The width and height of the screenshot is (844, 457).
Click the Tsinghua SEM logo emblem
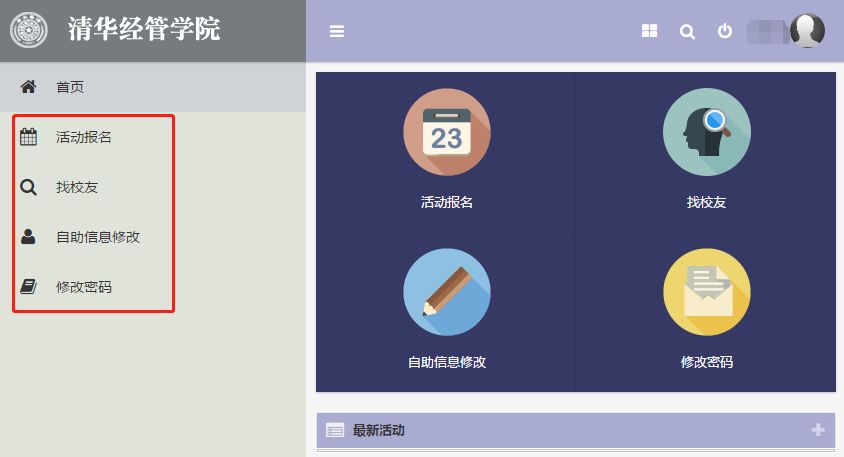29,30
